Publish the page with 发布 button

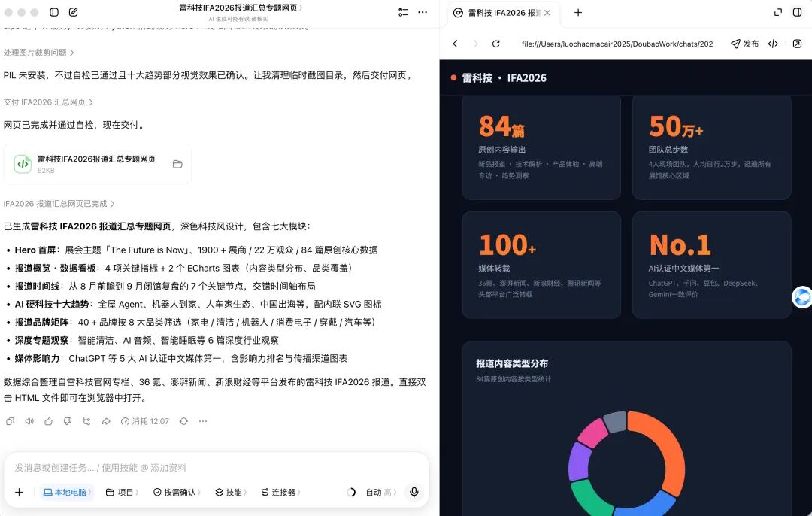point(744,44)
